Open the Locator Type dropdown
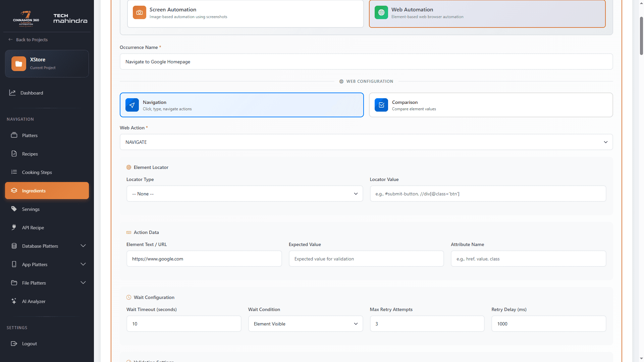The height and width of the screenshot is (362, 644). [x=245, y=194]
